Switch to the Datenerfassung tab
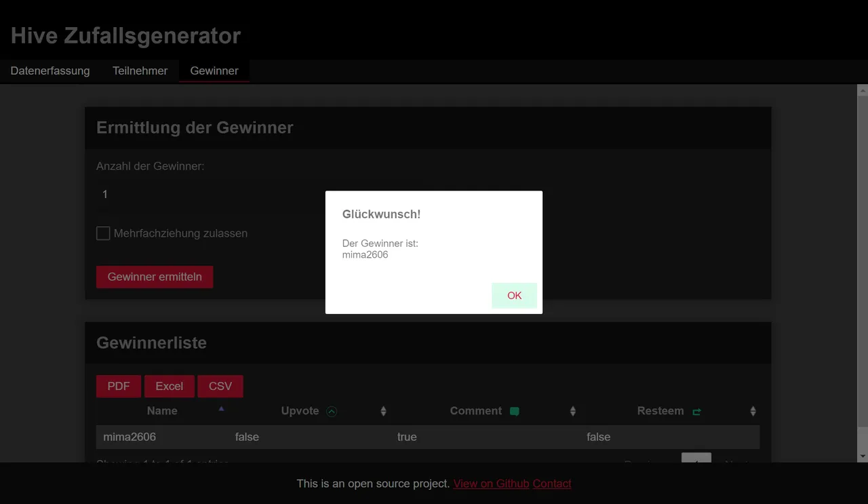The image size is (868, 504). (50, 71)
